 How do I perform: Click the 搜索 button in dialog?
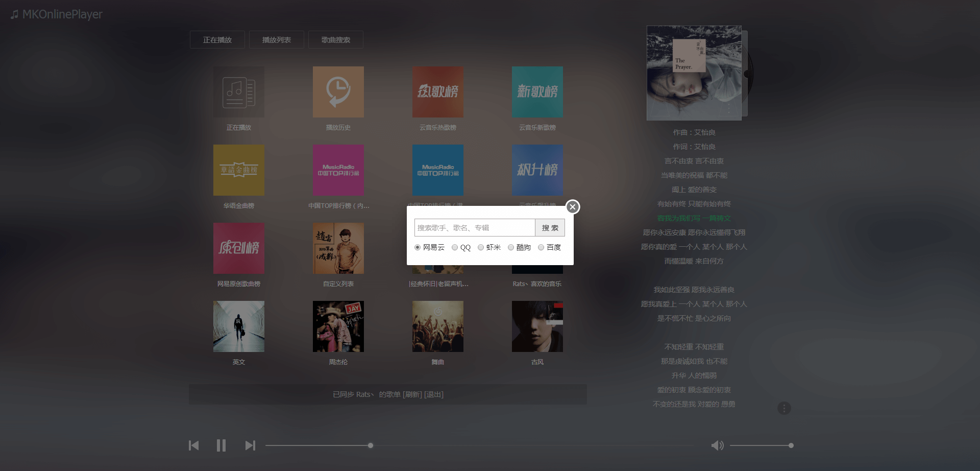click(x=550, y=228)
